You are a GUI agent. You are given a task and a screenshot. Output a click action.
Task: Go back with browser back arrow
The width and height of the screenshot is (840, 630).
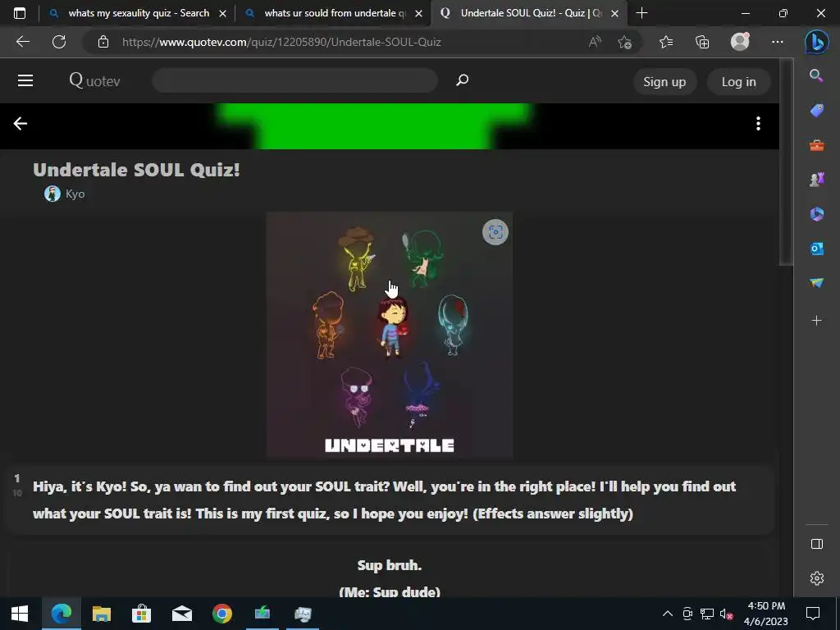pyautogui.click(x=22, y=42)
